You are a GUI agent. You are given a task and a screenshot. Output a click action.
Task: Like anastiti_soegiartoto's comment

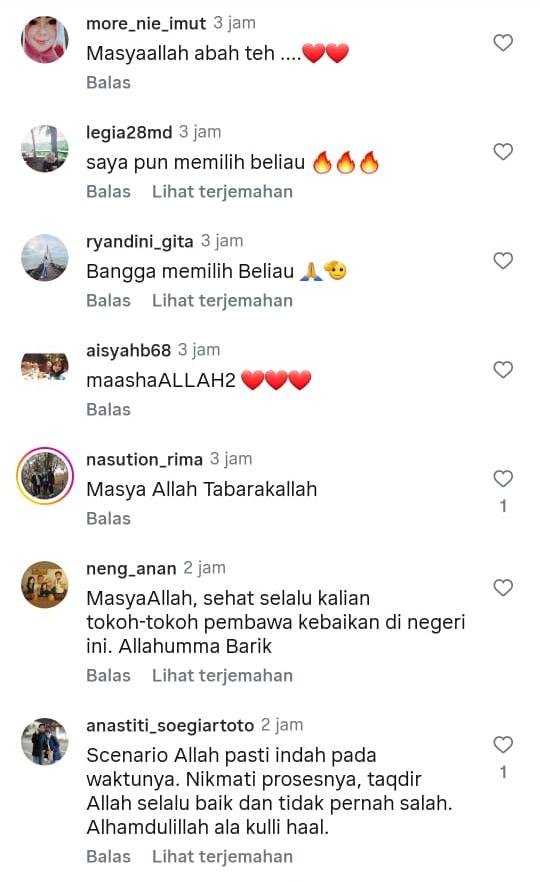503,745
